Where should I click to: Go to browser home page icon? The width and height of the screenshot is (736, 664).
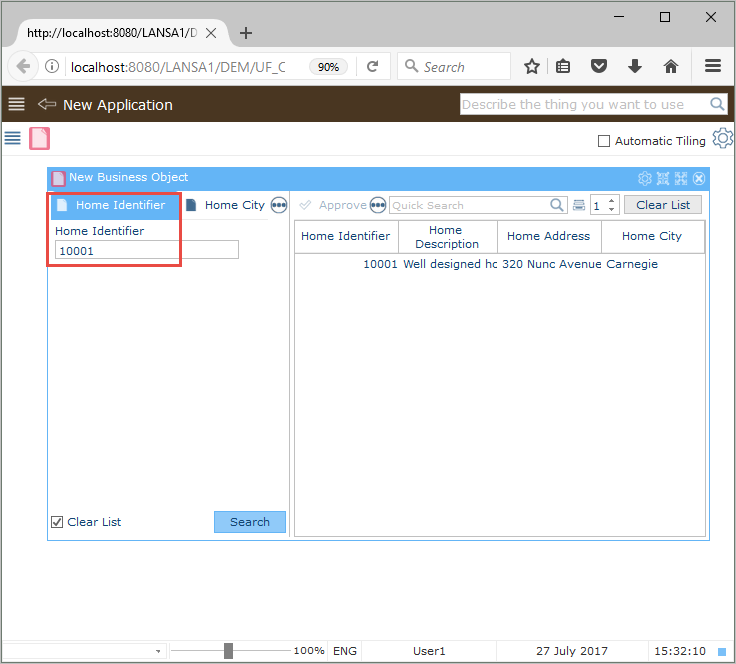pyautogui.click(x=671, y=66)
